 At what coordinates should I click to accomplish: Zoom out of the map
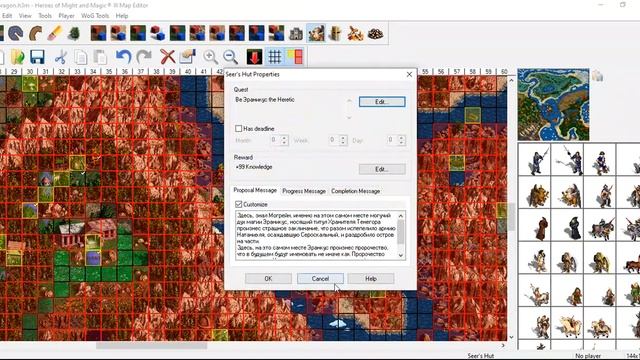coord(230,57)
